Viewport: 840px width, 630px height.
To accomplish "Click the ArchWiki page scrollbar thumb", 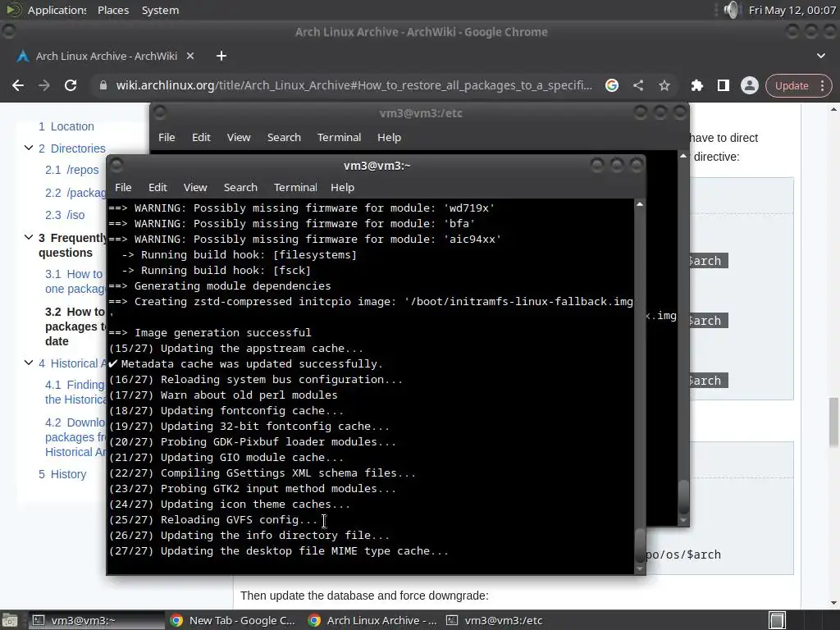I will [833, 421].
